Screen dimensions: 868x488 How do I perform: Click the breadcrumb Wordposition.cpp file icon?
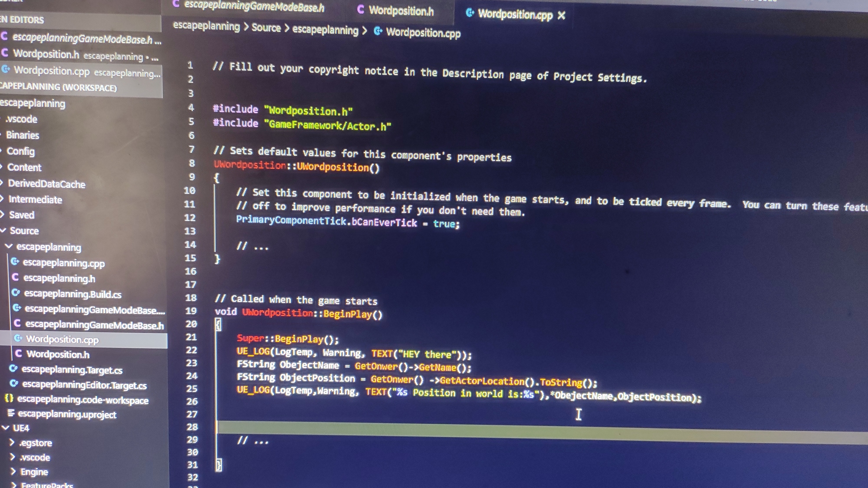click(378, 31)
